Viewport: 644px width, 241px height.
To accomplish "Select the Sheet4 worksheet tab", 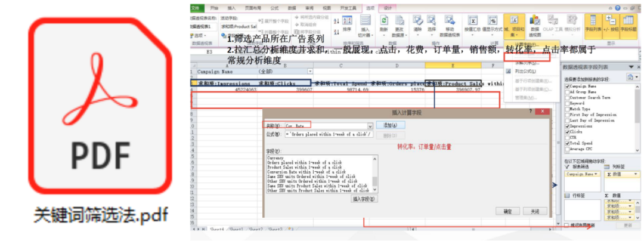I will tap(218, 229).
